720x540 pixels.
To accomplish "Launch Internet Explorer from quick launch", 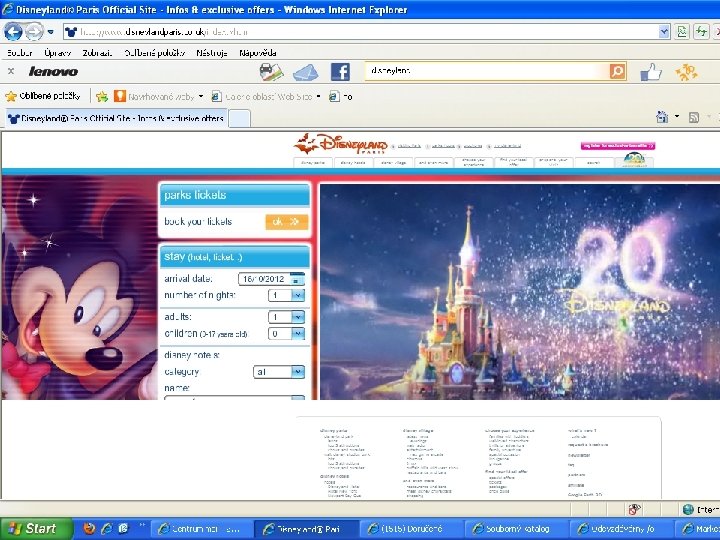I will point(107,529).
